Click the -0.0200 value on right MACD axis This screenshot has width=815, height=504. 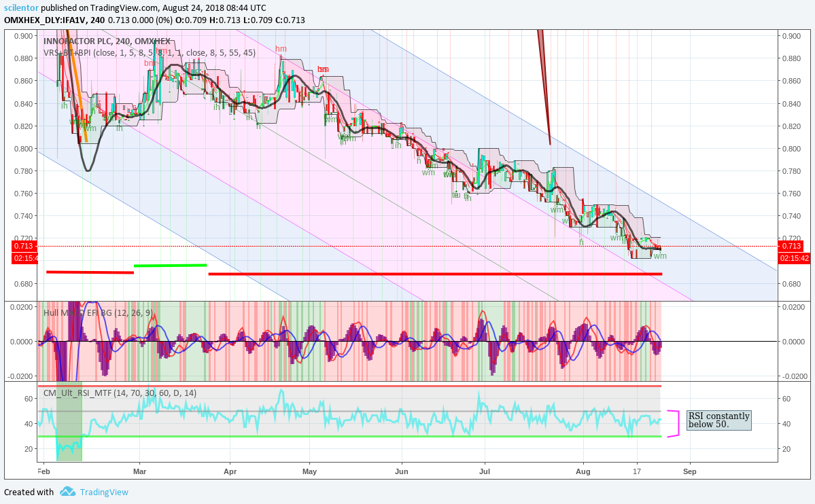point(793,376)
